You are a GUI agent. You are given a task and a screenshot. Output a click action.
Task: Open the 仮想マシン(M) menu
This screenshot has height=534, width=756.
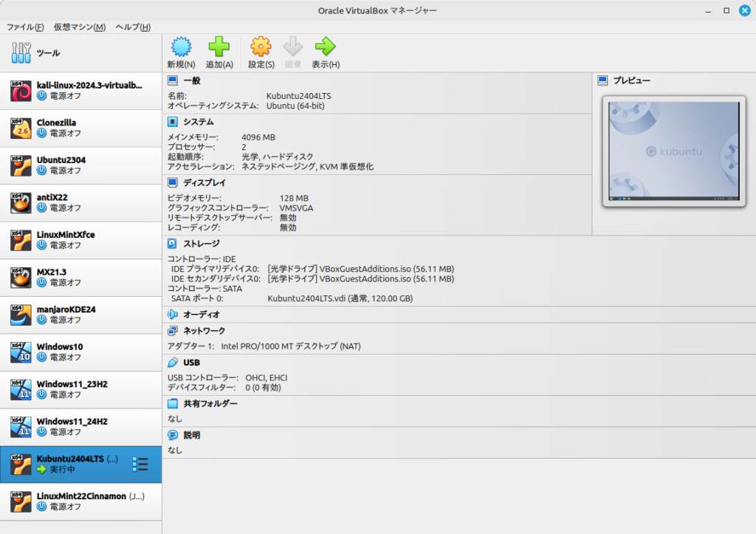coord(79,27)
